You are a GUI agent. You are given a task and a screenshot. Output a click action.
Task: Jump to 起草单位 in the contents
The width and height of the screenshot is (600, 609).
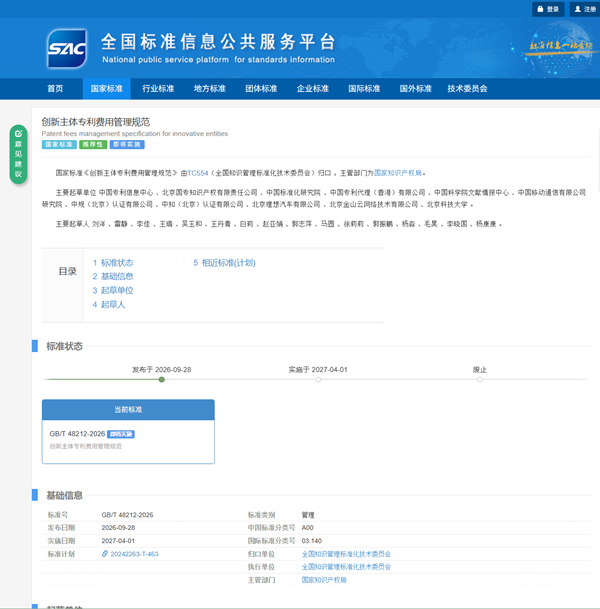point(113,291)
